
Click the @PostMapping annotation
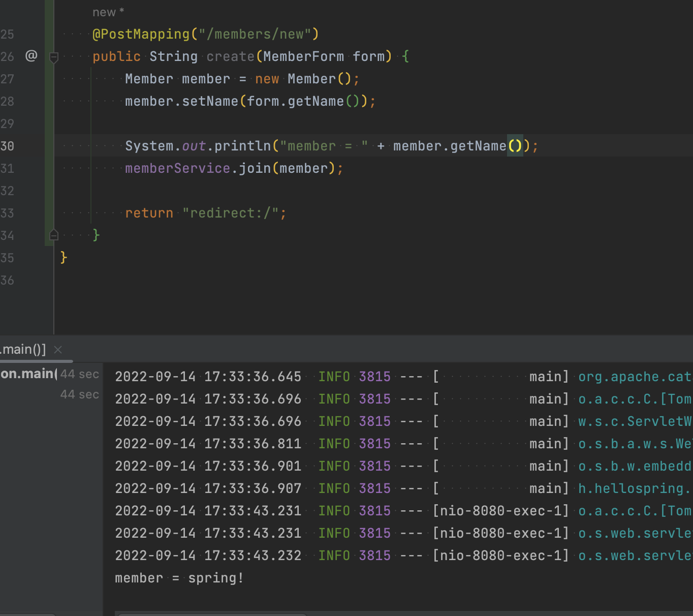click(141, 34)
